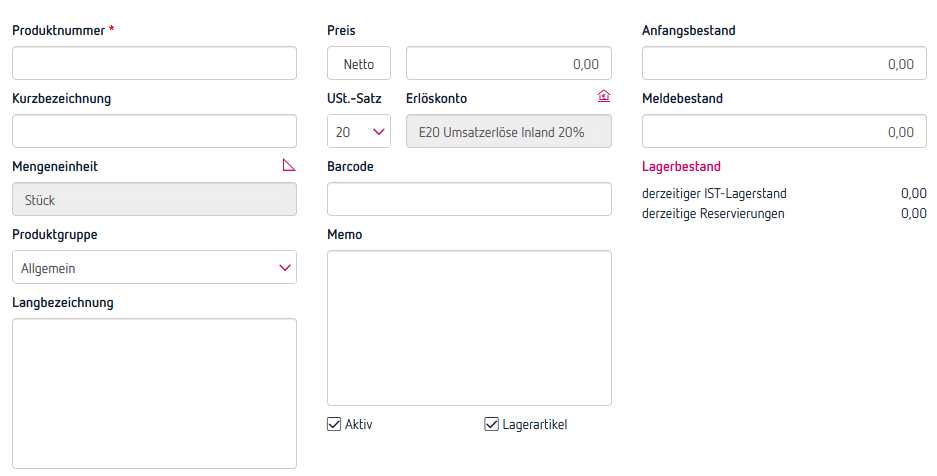Click the Erlöskonto field with E20 Umsatzerlöse
The image size is (937, 476).
(x=508, y=132)
